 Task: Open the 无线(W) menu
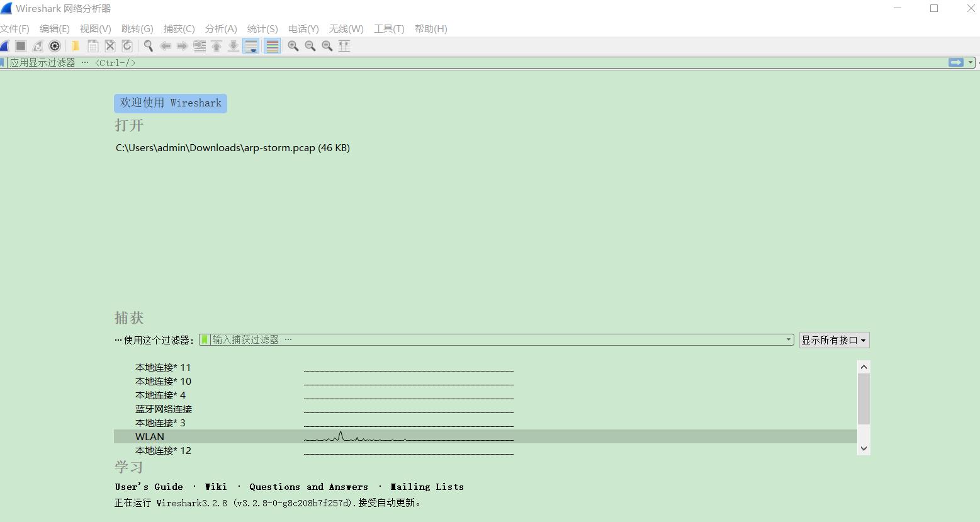[x=346, y=29]
